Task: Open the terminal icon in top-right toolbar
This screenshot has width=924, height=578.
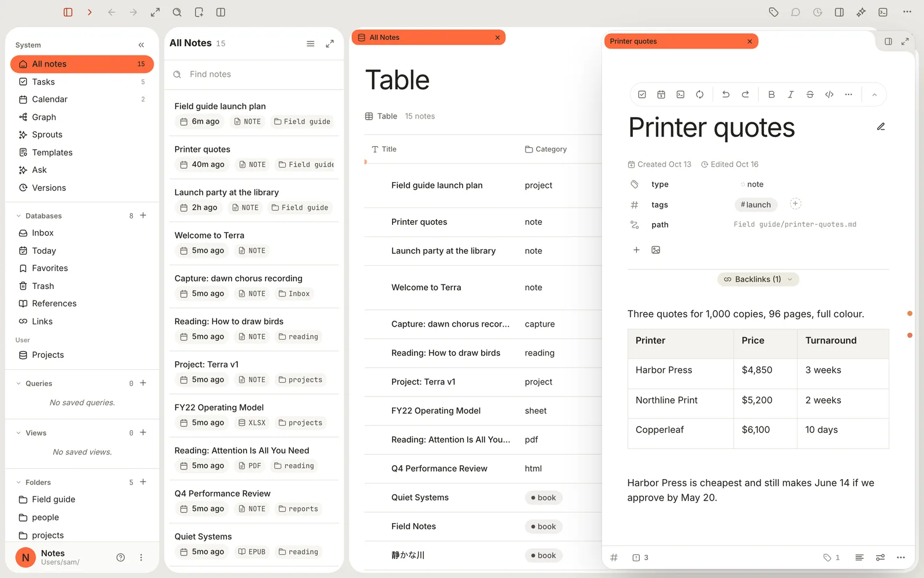Action: tap(883, 12)
